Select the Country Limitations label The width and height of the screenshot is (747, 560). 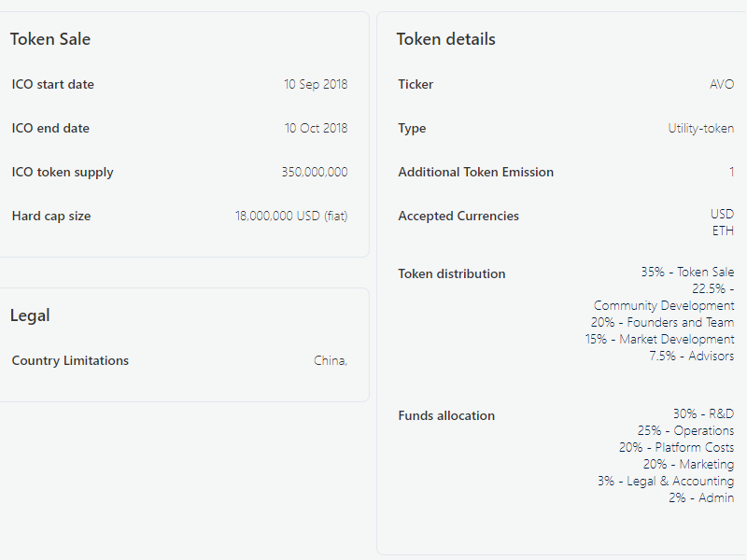point(70,360)
